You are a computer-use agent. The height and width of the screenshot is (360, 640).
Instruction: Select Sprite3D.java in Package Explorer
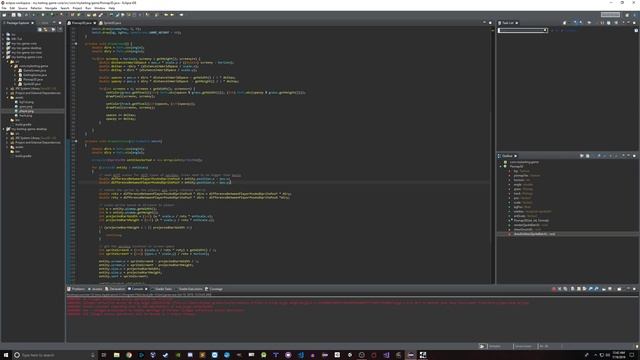tap(32, 84)
